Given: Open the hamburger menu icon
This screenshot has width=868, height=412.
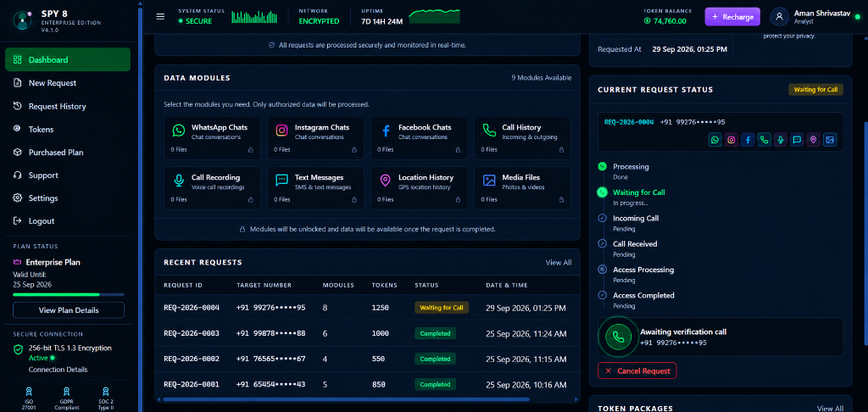Looking at the screenshot, I should click(160, 17).
